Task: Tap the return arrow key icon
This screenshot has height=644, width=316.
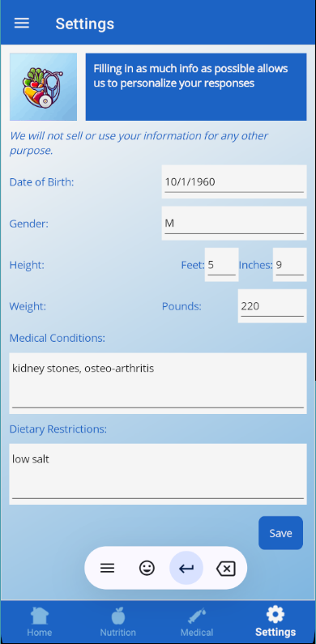Action: point(186,568)
